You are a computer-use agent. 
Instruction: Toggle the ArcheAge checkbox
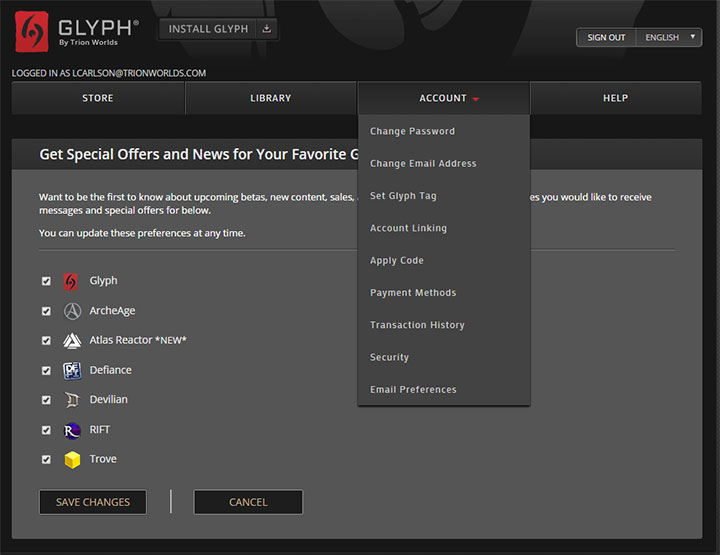coord(46,311)
